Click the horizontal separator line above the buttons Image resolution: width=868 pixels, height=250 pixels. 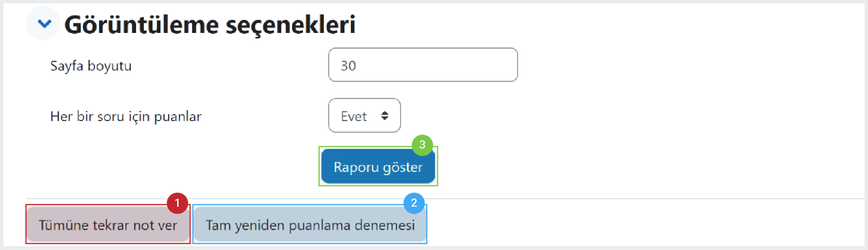point(445,199)
